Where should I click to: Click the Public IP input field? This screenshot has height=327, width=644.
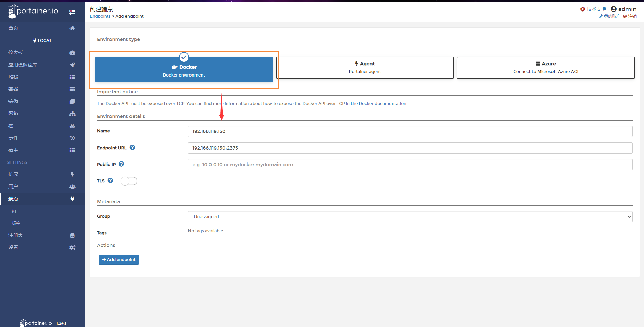coord(410,165)
